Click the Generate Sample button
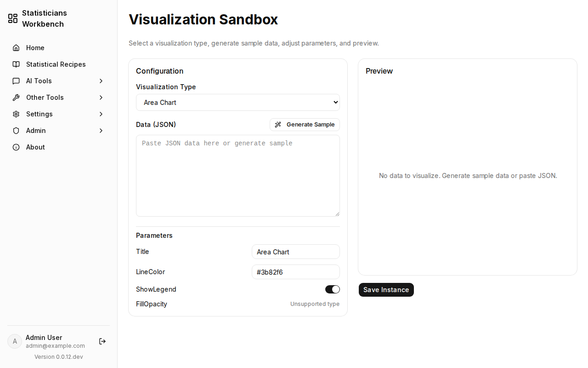This screenshot has height=368, width=588. pyautogui.click(x=305, y=125)
